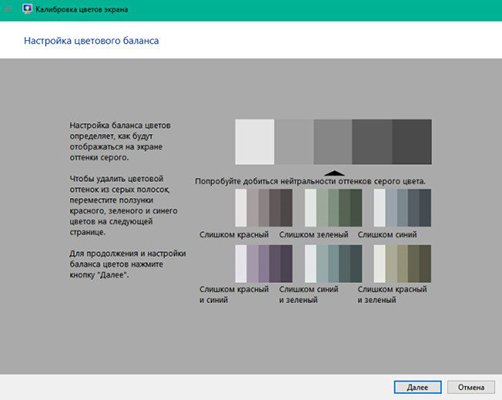Click the Отмена button
The image size is (502, 400).
click(x=471, y=387)
